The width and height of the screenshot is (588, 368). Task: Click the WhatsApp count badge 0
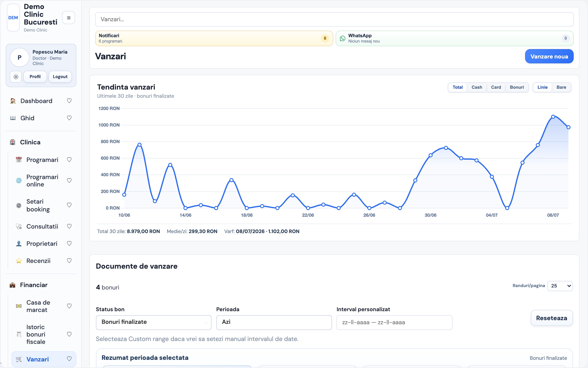point(565,38)
